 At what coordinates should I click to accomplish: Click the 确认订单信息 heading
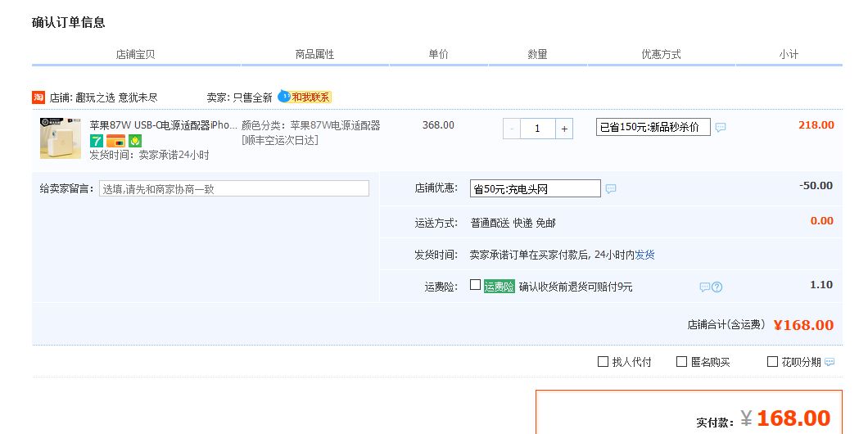[69, 23]
